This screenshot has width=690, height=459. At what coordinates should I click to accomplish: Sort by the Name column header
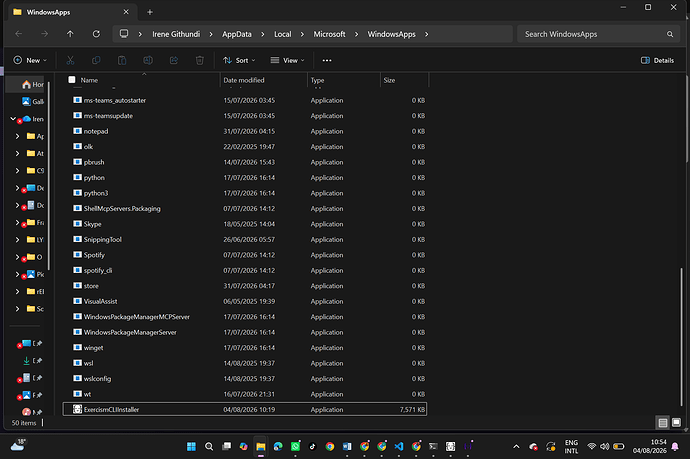[89, 80]
